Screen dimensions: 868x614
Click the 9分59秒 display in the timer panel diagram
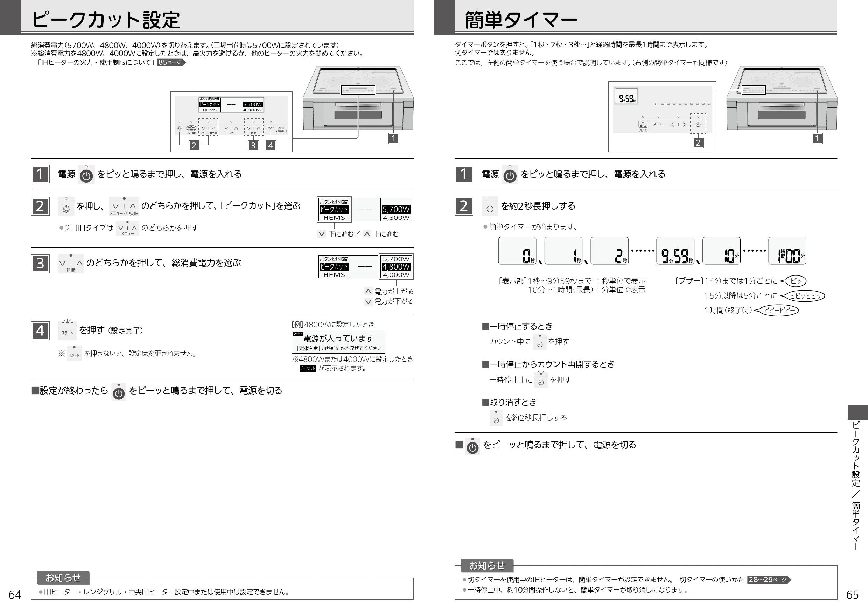point(626,96)
